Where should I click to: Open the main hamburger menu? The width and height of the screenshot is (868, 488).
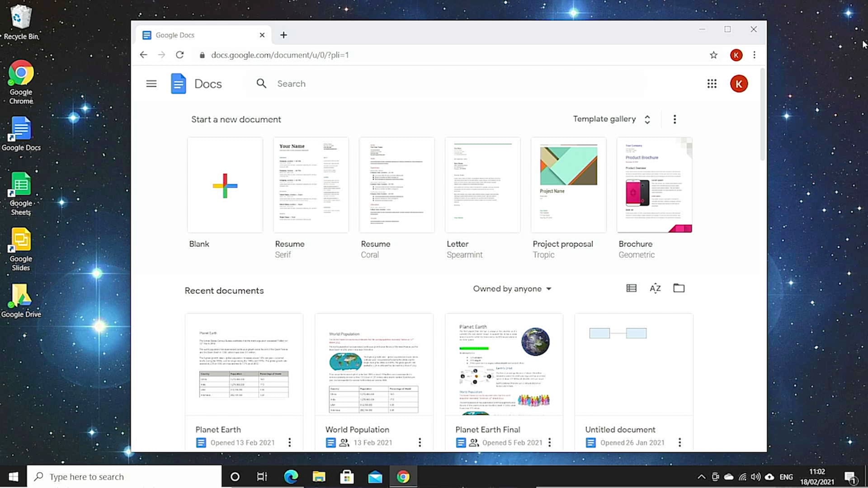tap(151, 84)
